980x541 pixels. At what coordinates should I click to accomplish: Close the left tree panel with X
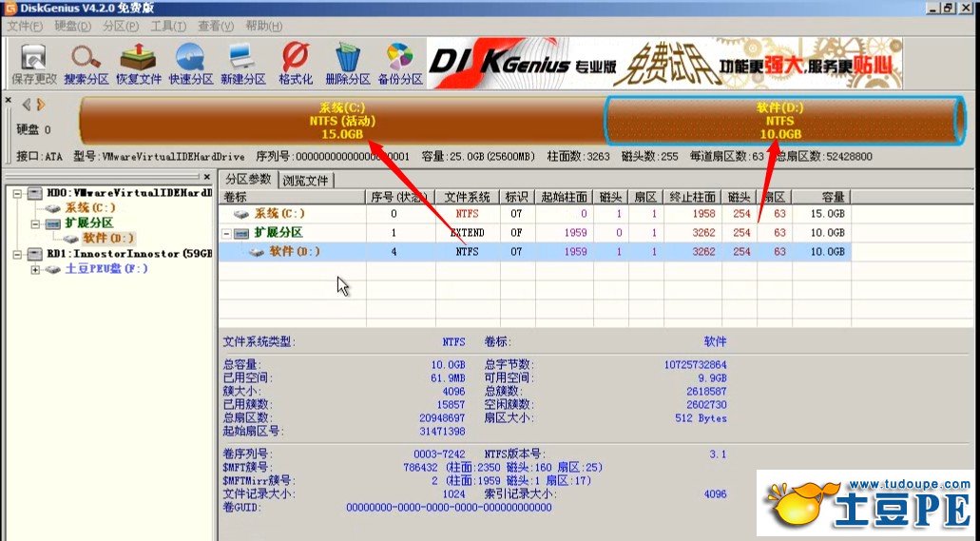[x=207, y=177]
